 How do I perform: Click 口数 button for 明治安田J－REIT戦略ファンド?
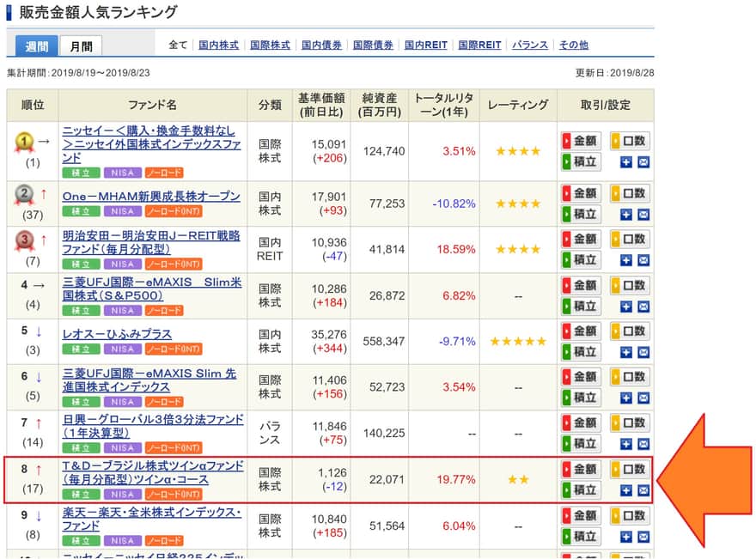pos(630,239)
